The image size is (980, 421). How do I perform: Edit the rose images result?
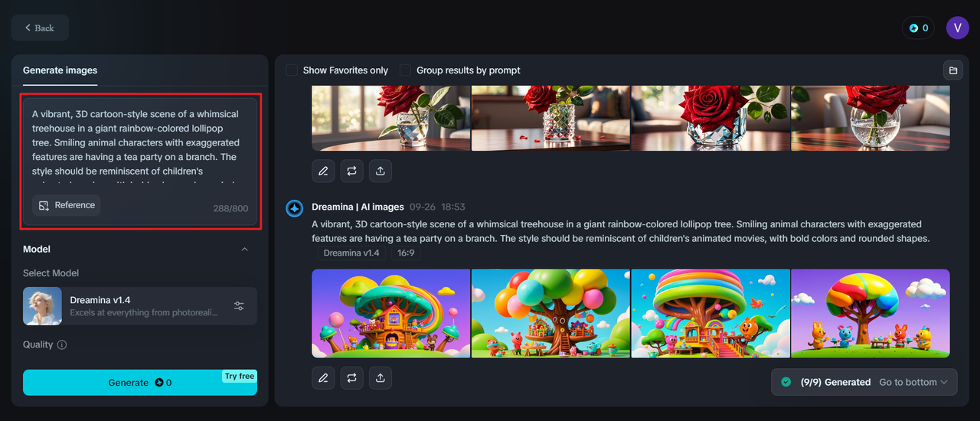coord(323,171)
